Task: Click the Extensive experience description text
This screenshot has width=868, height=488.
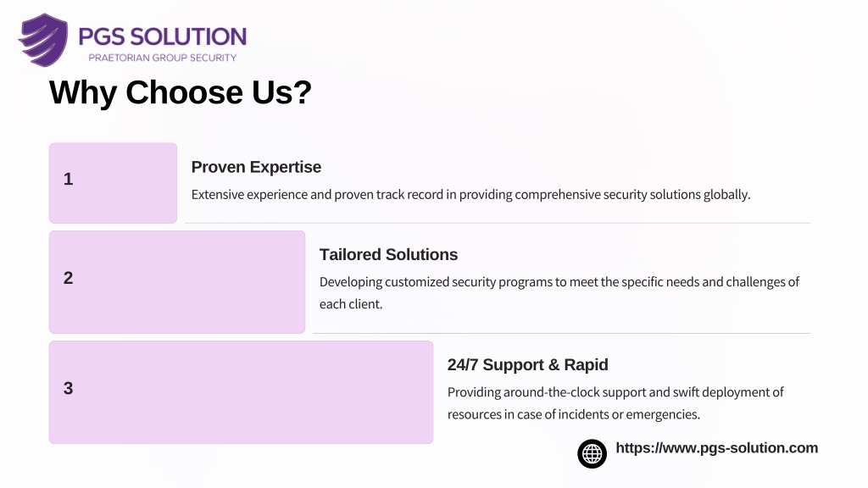Action: [470, 195]
